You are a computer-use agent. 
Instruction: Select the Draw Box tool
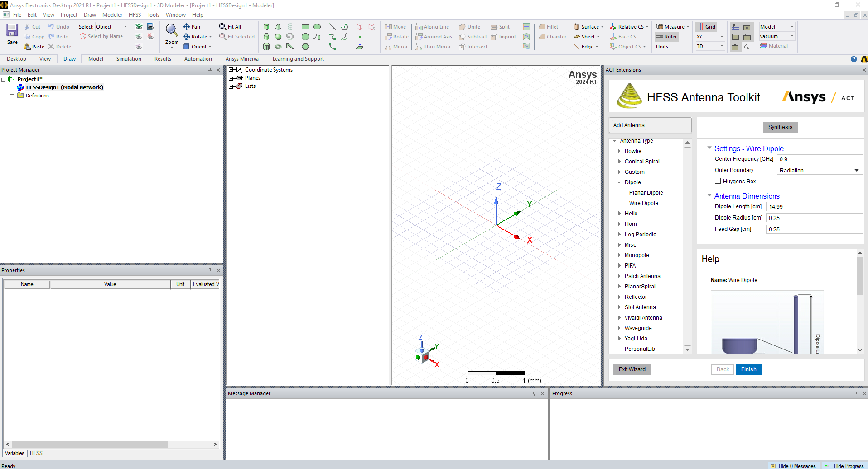[266, 27]
